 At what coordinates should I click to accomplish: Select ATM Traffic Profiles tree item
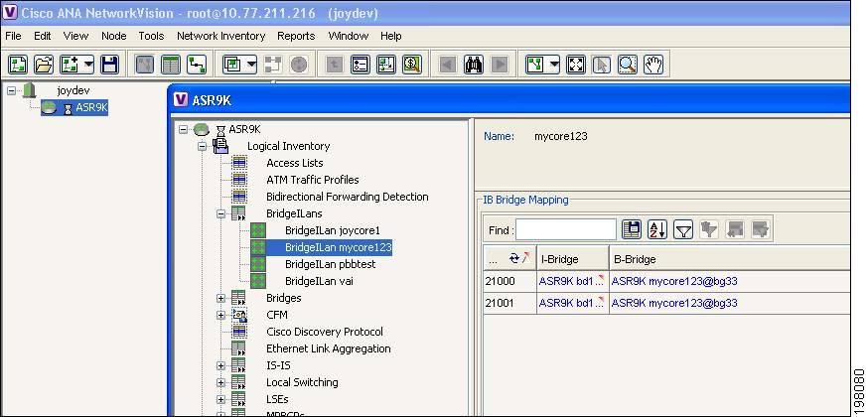point(312,180)
